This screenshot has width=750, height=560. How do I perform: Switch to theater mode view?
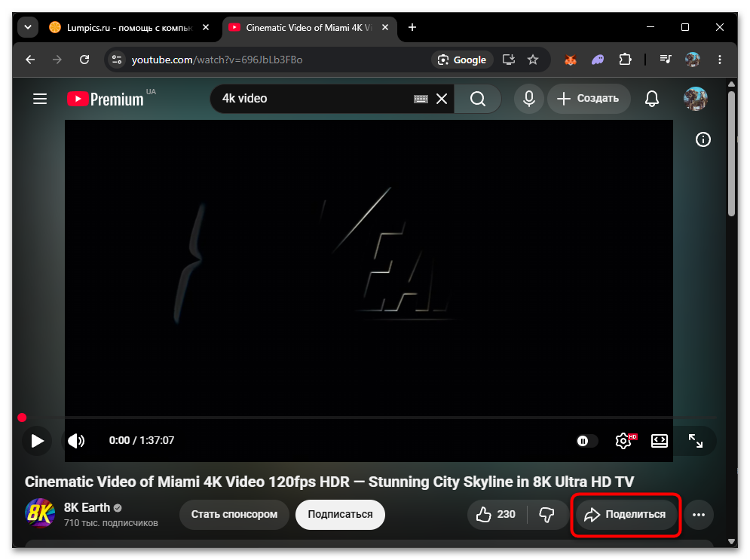tap(659, 440)
